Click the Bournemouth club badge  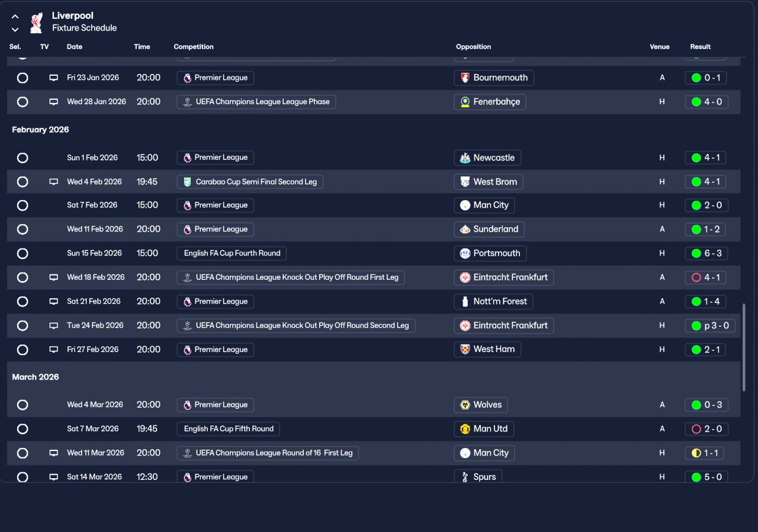pos(465,78)
